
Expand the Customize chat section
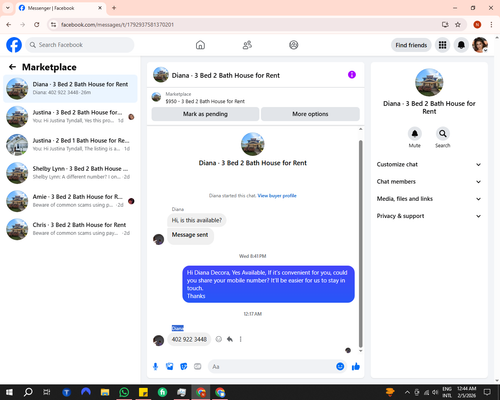pyautogui.click(x=429, y=164)
